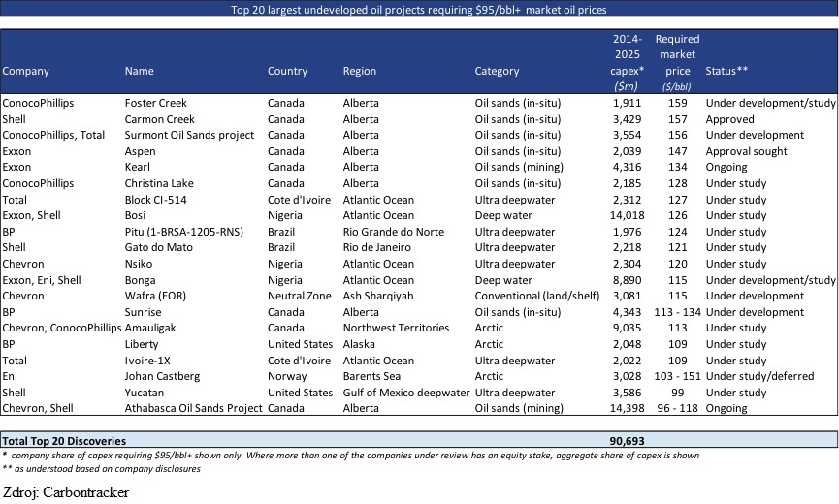839x504 pixels.
Task: Select Johan Castberg cell
Action: [162, 376]
